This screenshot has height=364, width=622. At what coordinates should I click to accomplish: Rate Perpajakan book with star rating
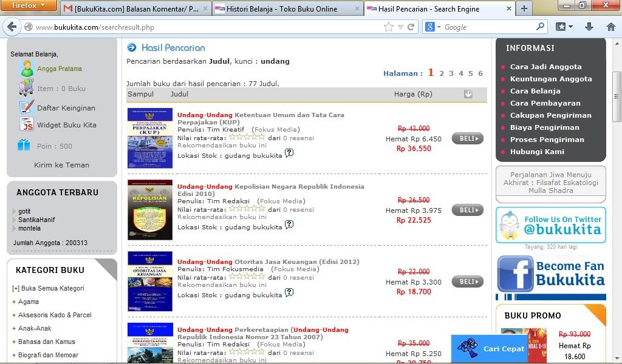click(x=247, y=137)
